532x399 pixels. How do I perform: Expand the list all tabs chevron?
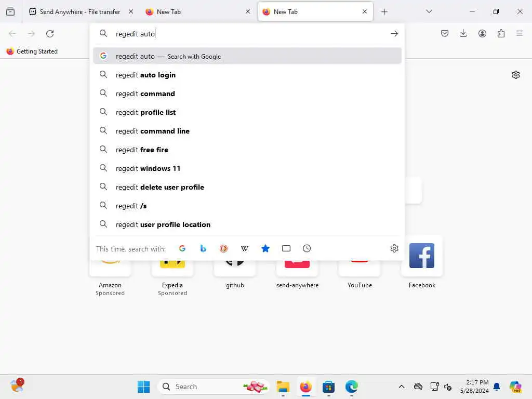pyautogui.click(x=429, y=11)
